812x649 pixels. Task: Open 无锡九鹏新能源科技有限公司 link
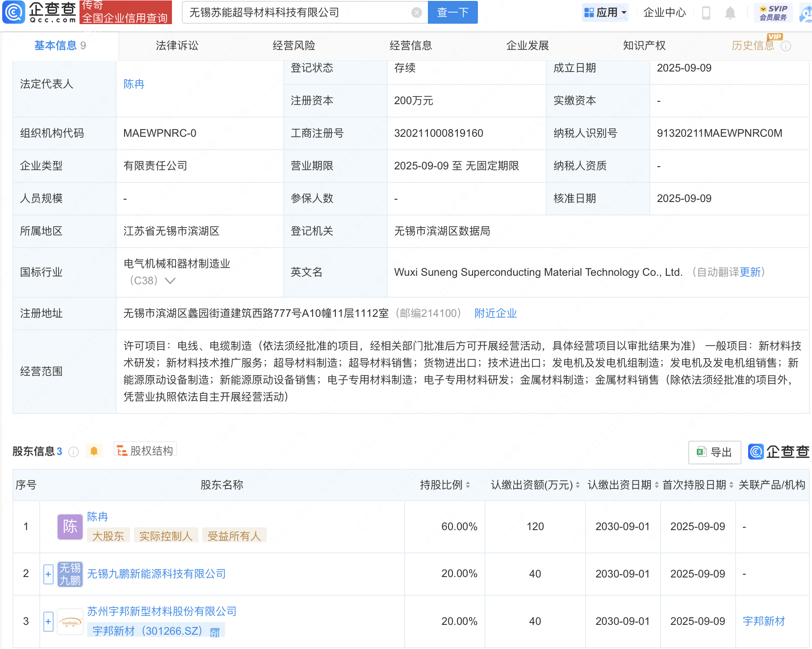[156, 574]
